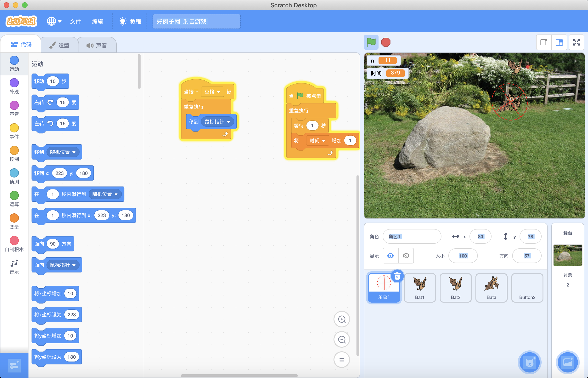Select the Button2 sprite
The width and height of the screenshot is (588, 378).
pyautogui.click(x=527, y=288)
